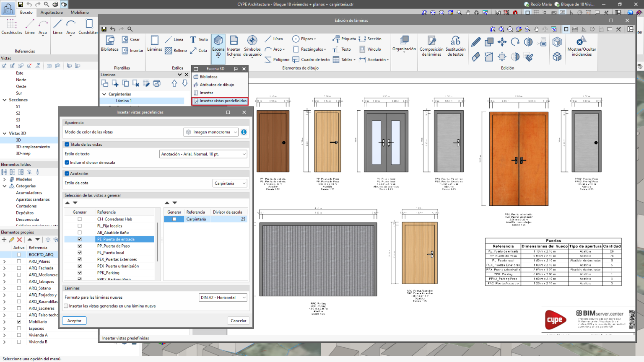Click the vertical scrollbar of the views list

point(158,242)
